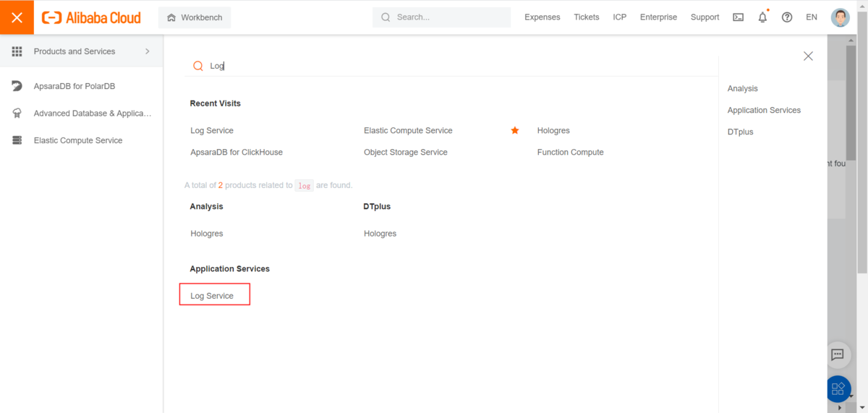This screenshot has height=413, width=868.
Task: Jump to Application Services in right list
Action: coord(764,110)
